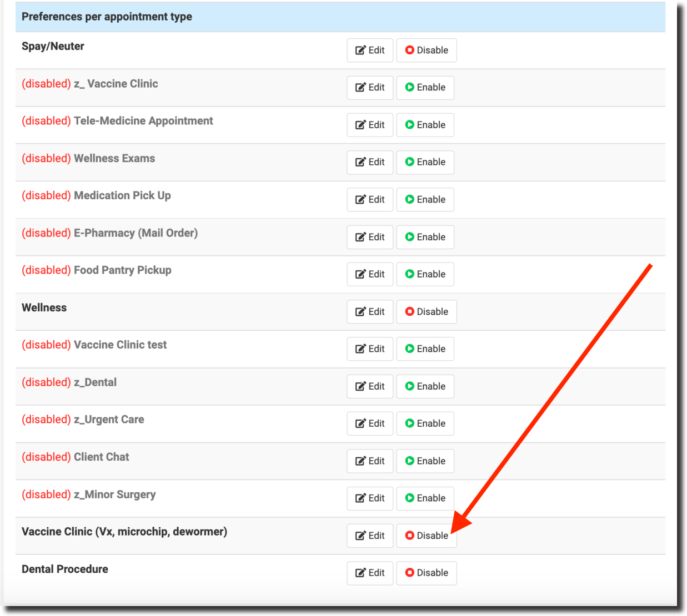Image resolution: width=687 pixels, height=616 pixels.
Task: Click green enable icon for Client Chat
Action: [x=410, y=461]
